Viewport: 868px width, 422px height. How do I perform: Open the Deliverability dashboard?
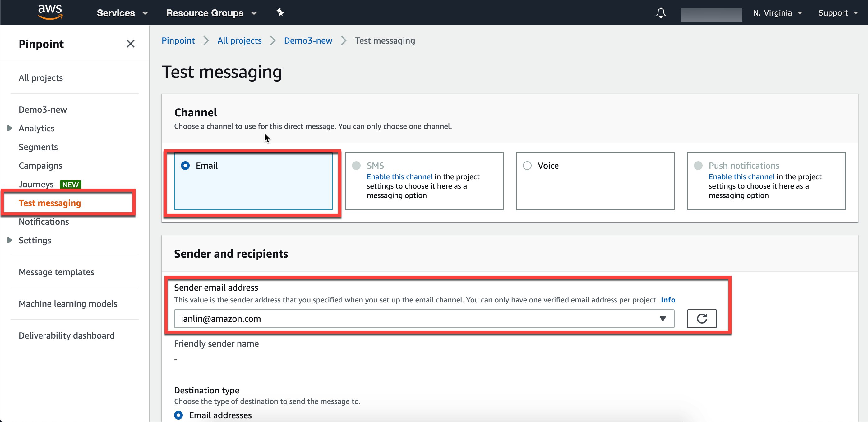point(67,335)
